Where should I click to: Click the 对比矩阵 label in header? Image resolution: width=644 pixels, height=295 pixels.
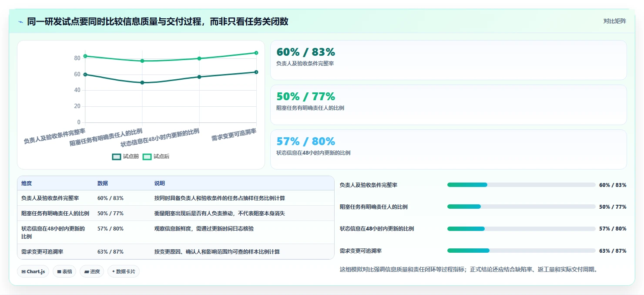pyautogui.click(x=615, y=21)
